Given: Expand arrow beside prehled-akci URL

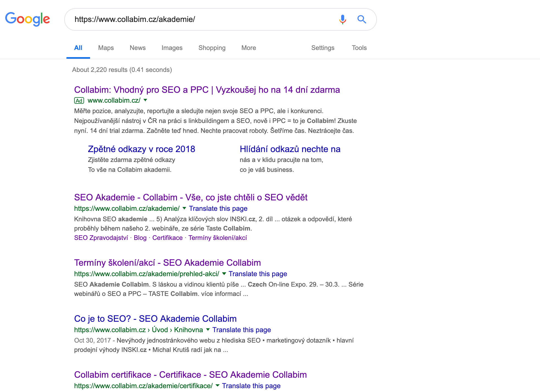Looking at the screenshot, I should pos(224,274).
